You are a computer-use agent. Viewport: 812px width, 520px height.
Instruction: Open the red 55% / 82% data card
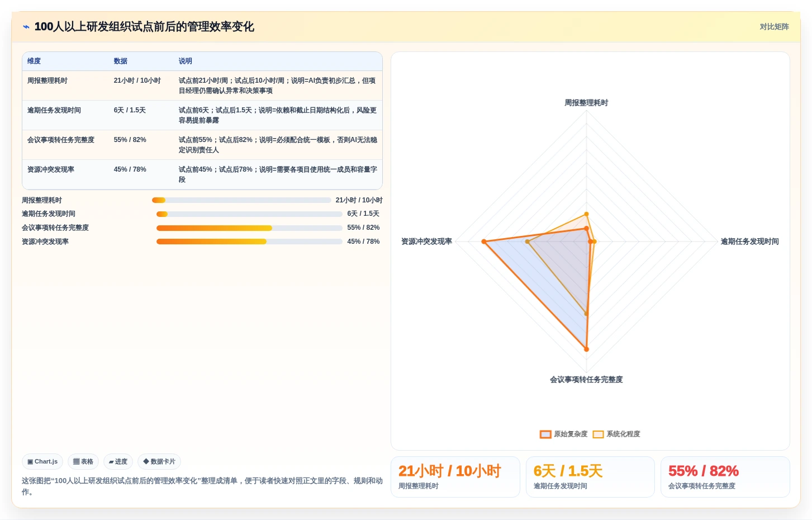(x=725, y=477)
